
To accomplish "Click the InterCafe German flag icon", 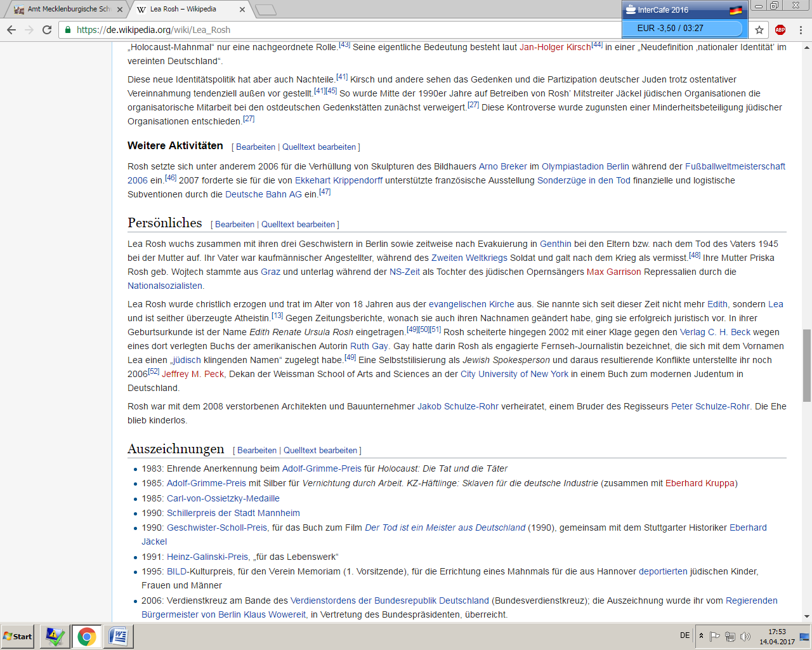I will pos(736,10).
